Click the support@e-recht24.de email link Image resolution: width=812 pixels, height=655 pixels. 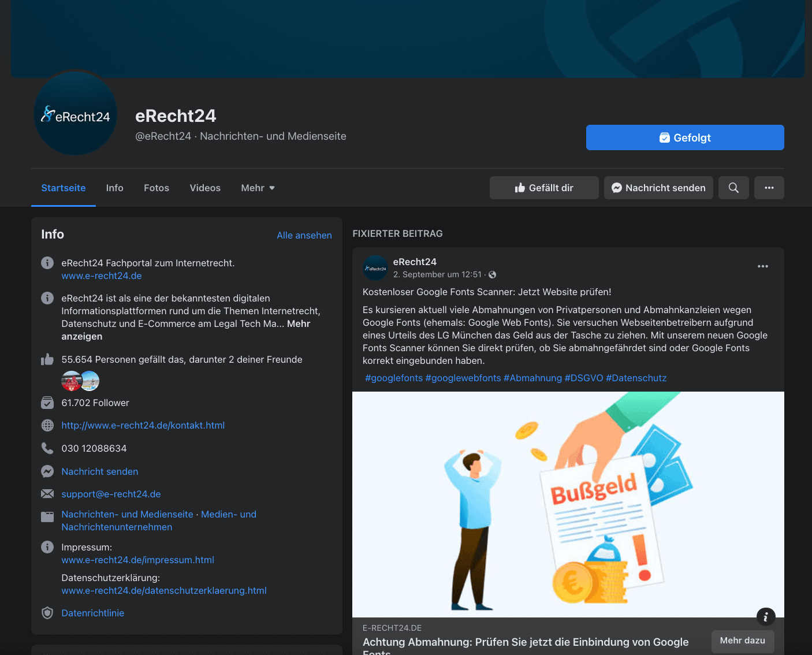pyautogui.click(x=111, y=494)
